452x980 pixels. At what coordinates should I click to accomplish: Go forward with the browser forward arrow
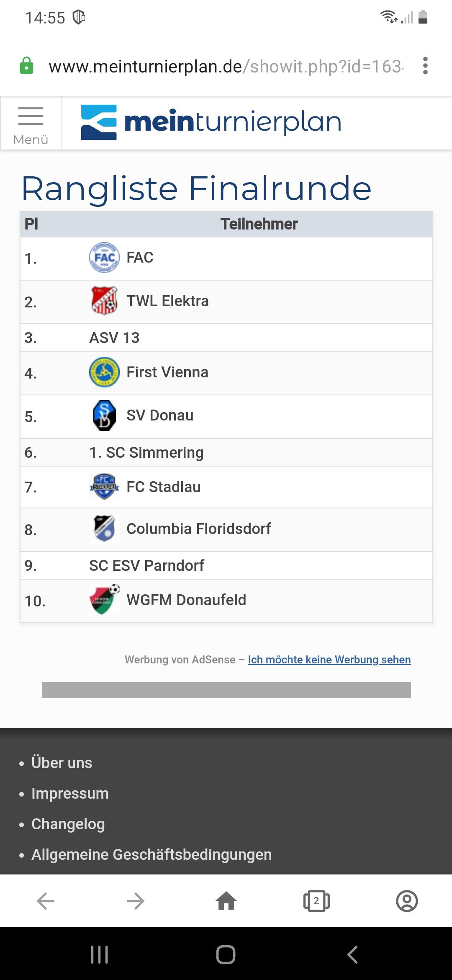[136, 901]
